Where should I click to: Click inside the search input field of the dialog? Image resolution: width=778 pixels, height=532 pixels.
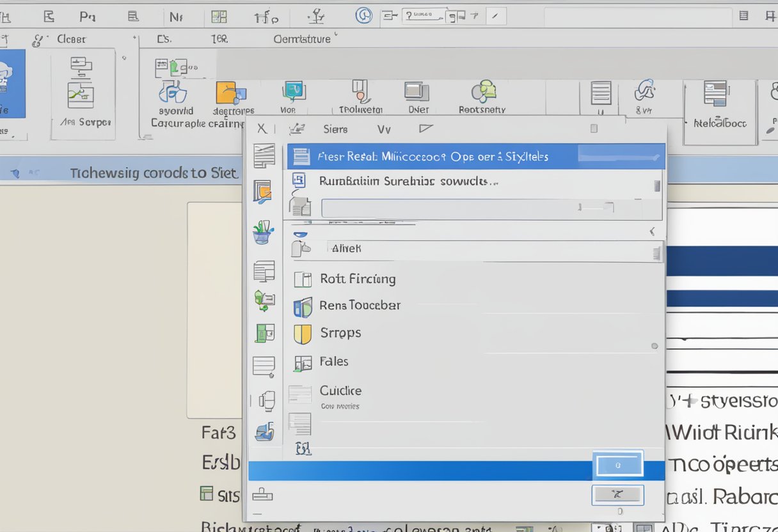pos(448,207)
